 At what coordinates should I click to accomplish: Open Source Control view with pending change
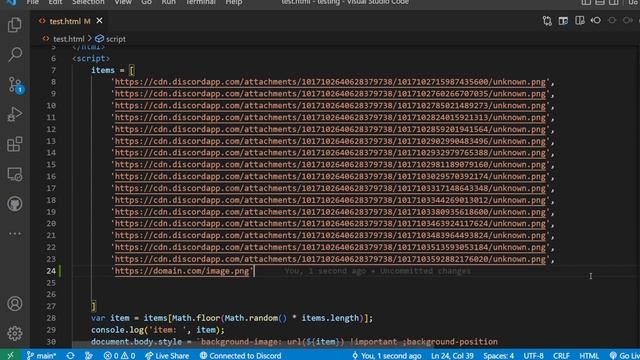click(x=16, y=85)
